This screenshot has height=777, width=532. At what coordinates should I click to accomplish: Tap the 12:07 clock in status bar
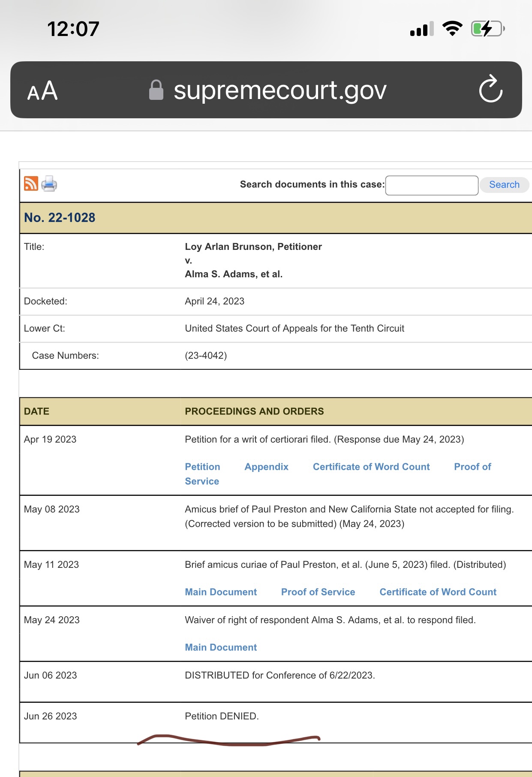coord(73,29)
